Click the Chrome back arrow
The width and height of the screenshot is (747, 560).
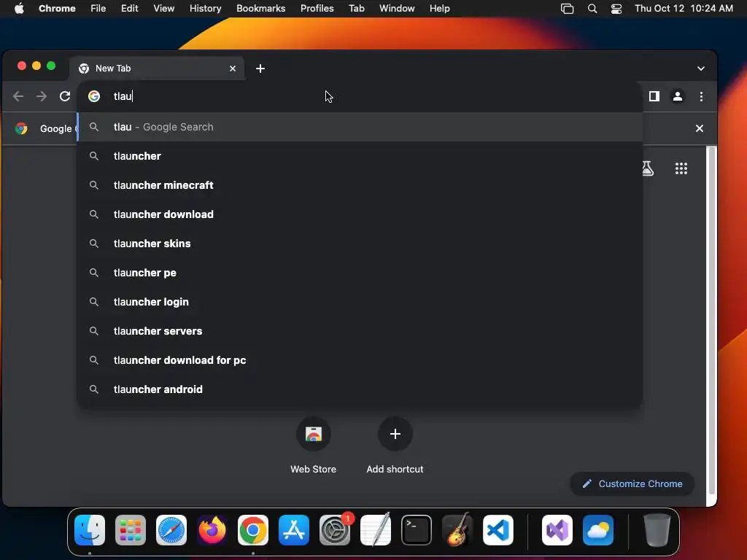click(18, 96)
